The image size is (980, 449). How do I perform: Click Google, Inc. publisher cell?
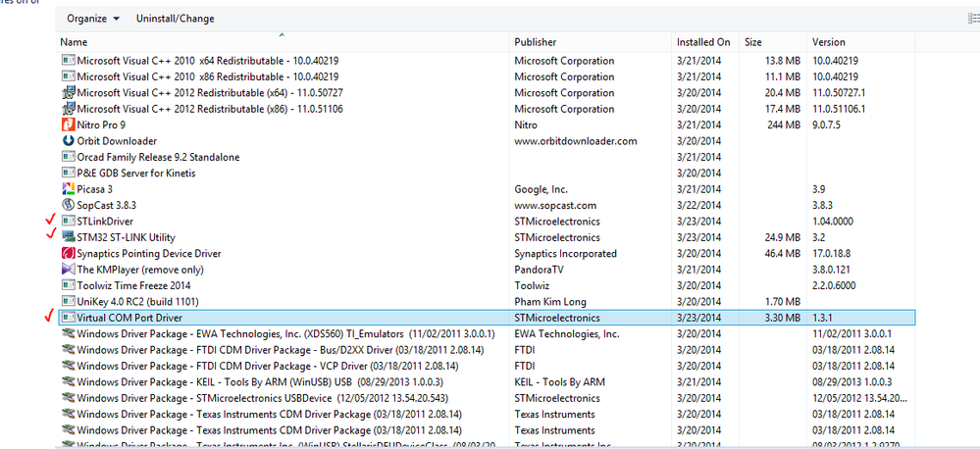(x=541, y=189)
